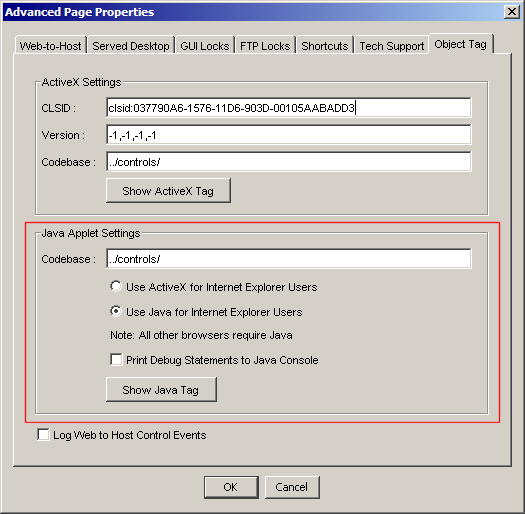The height and width of the screenshot is (514, 525).
Task: Open the Served Desktop tab
Action: point(131,45)
